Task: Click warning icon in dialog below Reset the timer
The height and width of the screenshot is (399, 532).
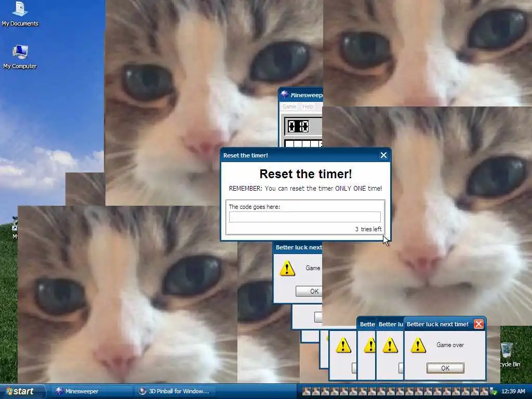Action: (x=287, y=268)
